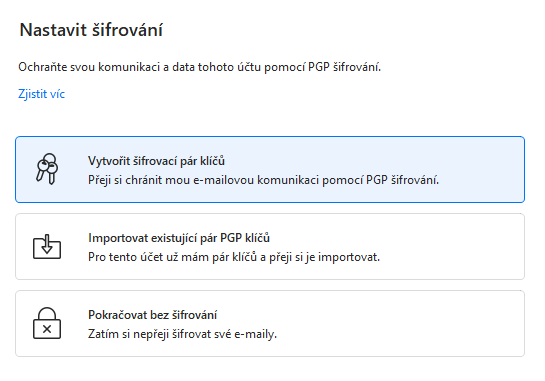Screen dimensions: 545x381
Task: Click the crossed padlock icon
Action: 47,323
